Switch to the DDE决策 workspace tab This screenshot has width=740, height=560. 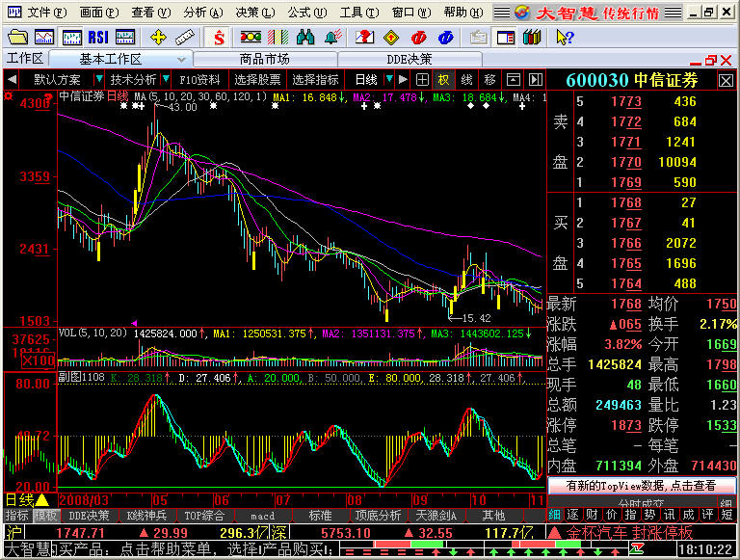point(409,60)
